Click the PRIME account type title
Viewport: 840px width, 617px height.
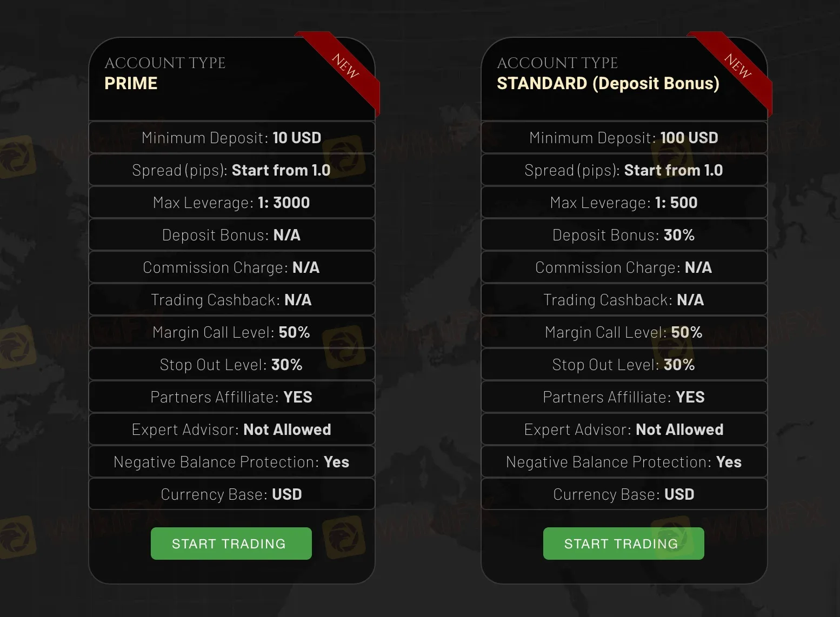pos(131,83)
